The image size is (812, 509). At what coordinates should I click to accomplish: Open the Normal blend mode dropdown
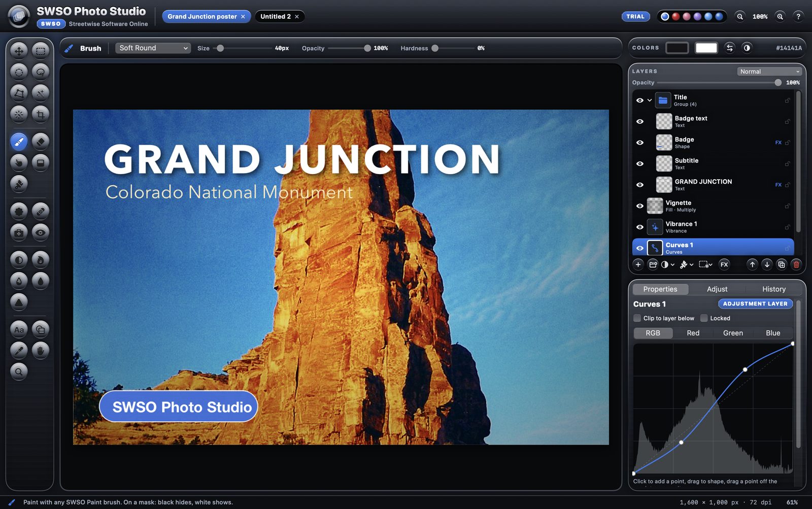coord(769,72)
